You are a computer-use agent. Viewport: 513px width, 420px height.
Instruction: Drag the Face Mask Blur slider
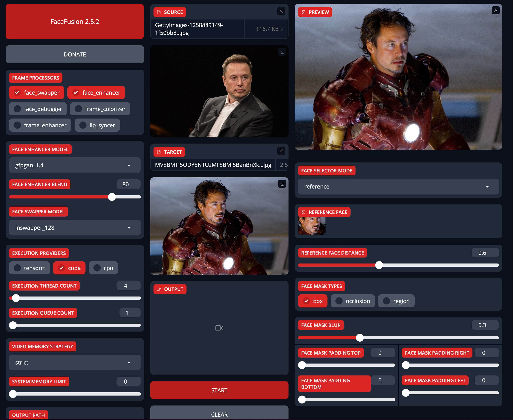point(360,337)
